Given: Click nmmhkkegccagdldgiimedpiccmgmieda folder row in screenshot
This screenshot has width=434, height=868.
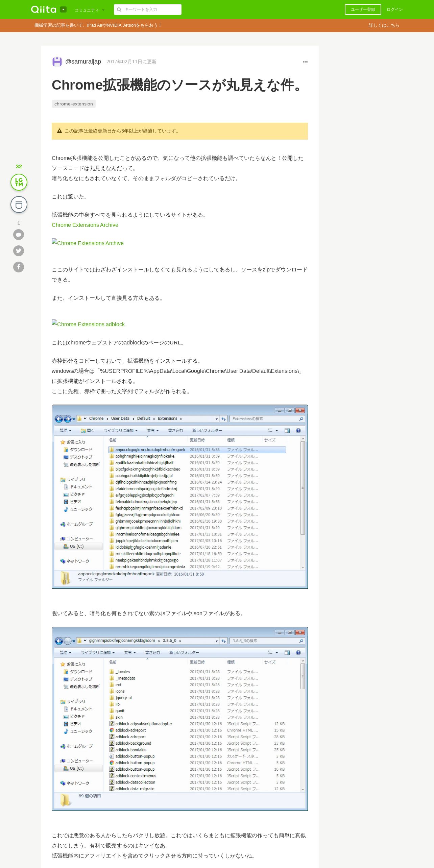Looking at the screenshot, I should [x=197, y=566].
